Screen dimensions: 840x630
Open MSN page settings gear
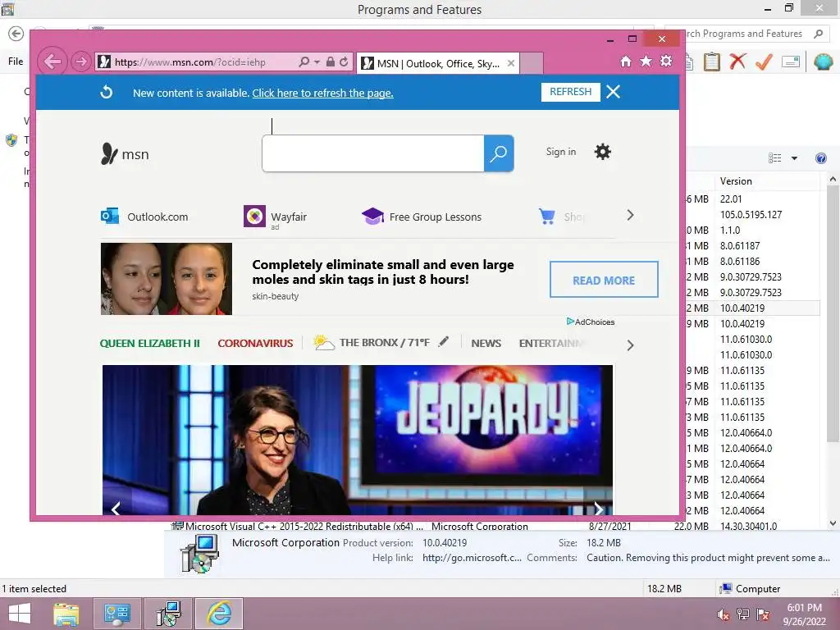603,152
